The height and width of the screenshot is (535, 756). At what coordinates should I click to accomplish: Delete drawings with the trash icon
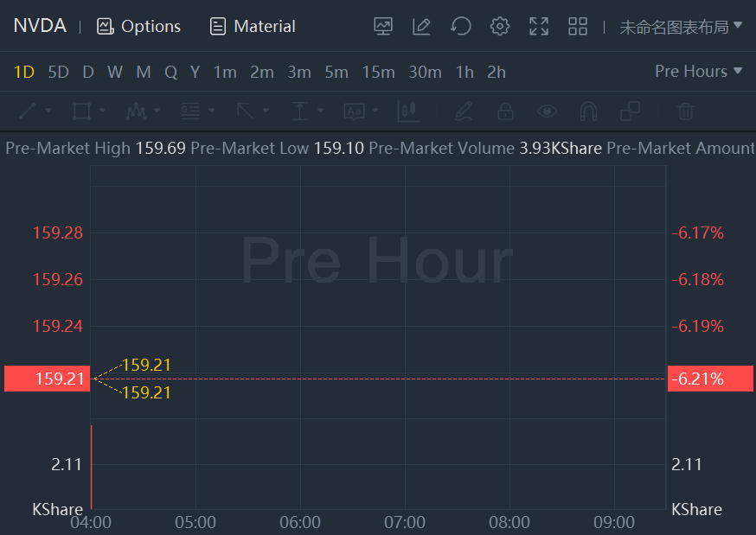click(685, 111)
